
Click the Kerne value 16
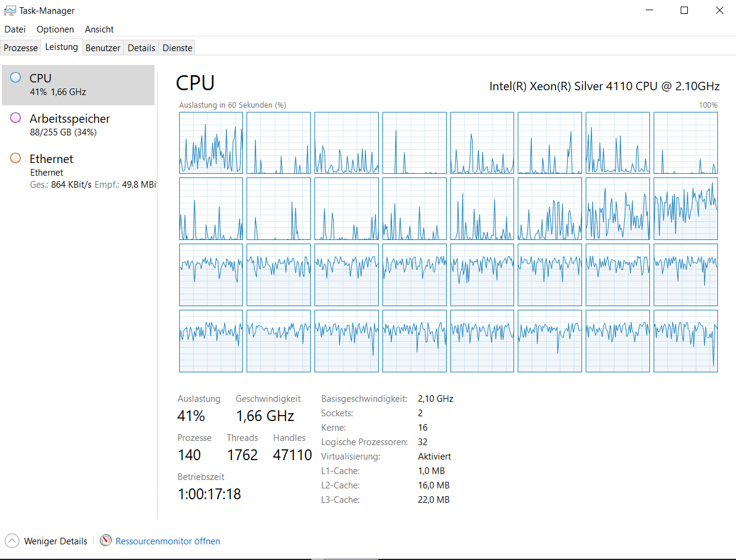tap(423, 428)
